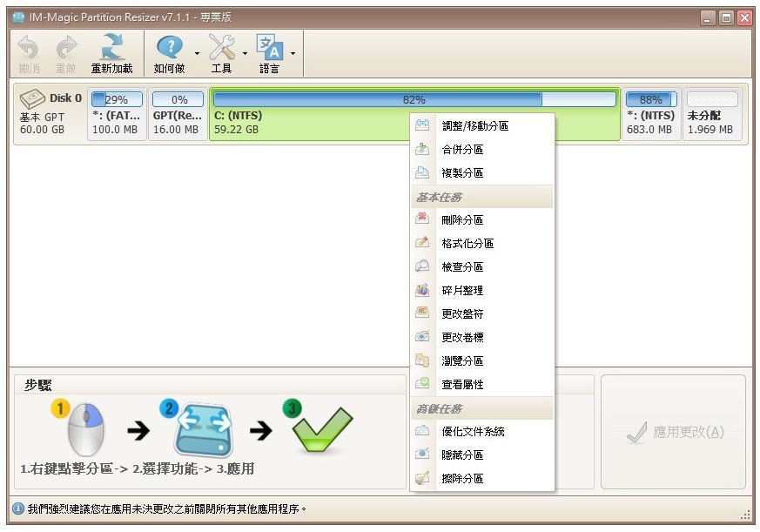Select the 未分配 1.969 MB unallocated block
Image resolution: width=760 pixels, height=532 pixels.
tap(712, 114)
